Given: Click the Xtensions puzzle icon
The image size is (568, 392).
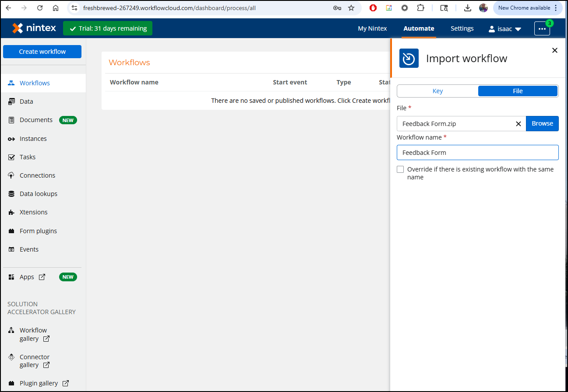Looking at the screenshot, I should 11,212.
